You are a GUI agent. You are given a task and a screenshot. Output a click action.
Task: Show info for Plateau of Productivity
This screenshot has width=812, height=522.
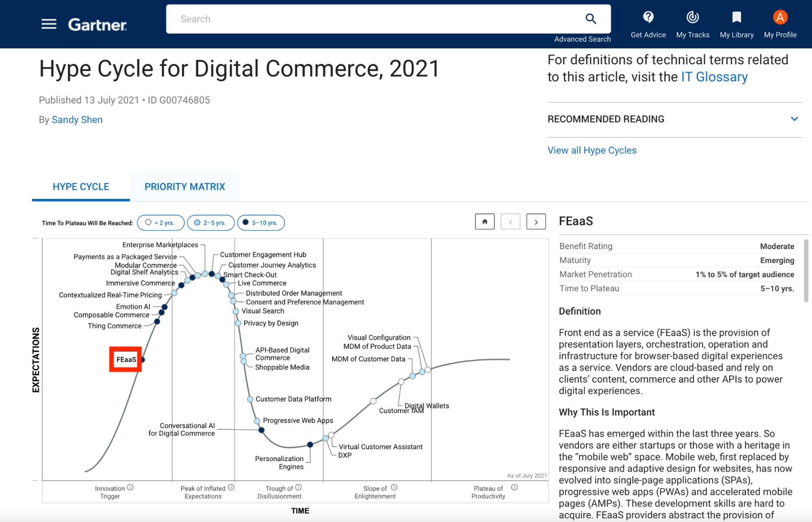pyautogui.click(x=514, y=487)
